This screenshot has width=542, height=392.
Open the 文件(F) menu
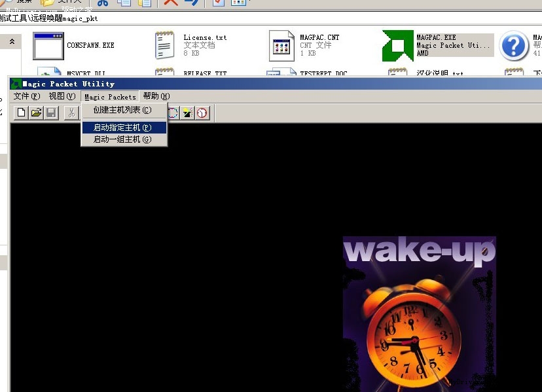coord(27,96)
